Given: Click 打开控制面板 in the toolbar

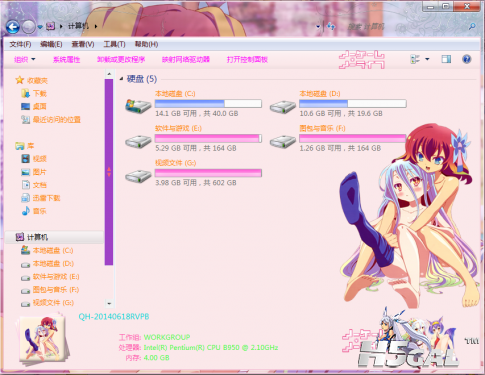Looking at the screenshot, I should (x=247, y=60).
